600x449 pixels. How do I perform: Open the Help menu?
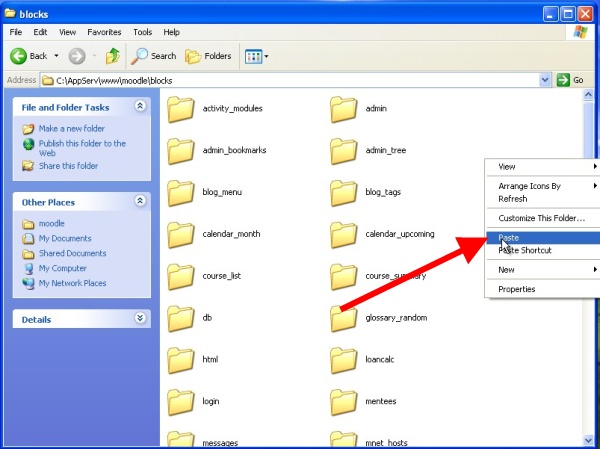[171, 32]
